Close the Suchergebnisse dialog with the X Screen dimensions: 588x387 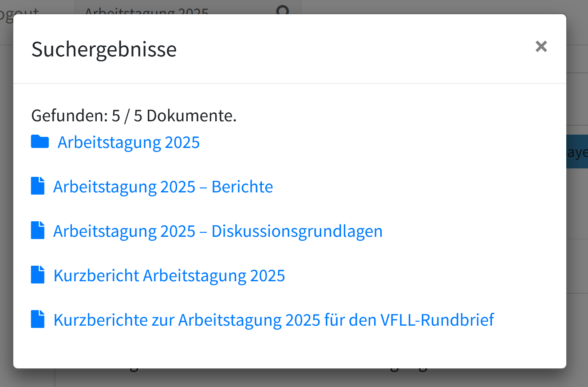[541, 46]
